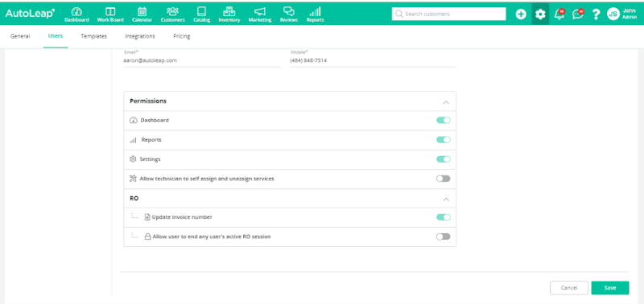Toggle the Reports permission switch
The width and height of the screenshot is (644, 304).
[x=444, y=139]
